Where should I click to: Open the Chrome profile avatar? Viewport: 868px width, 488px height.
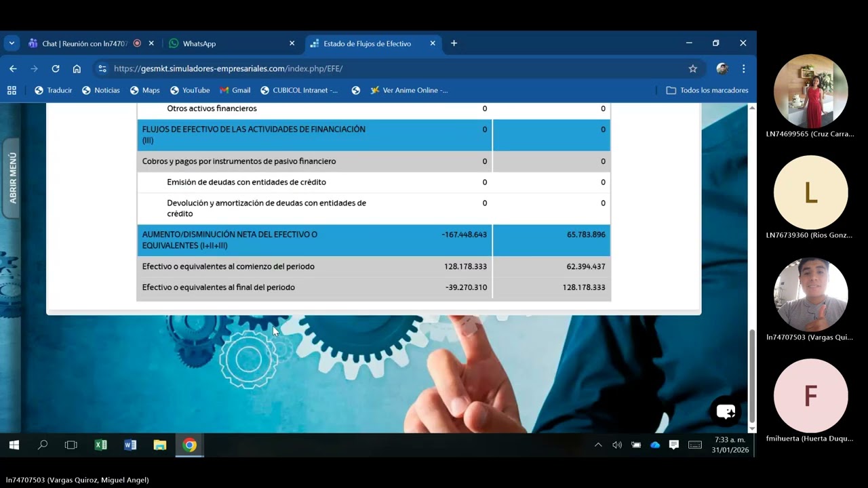[x=722, y=68]
